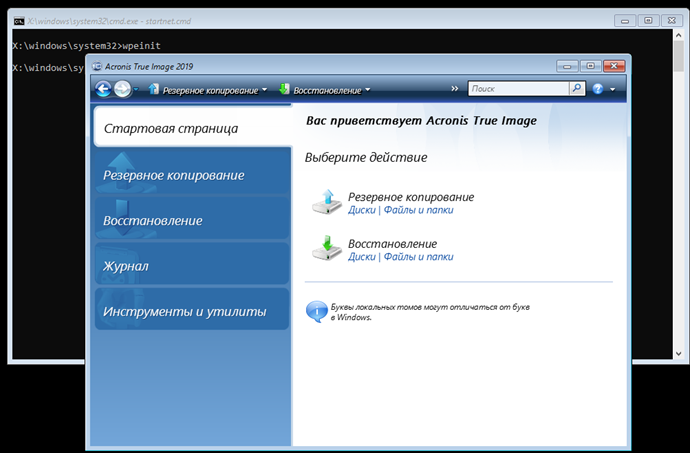690x453 pixels.
Task: Click the recovery drive icon with green arrow
Action: [x=326, y=248]
